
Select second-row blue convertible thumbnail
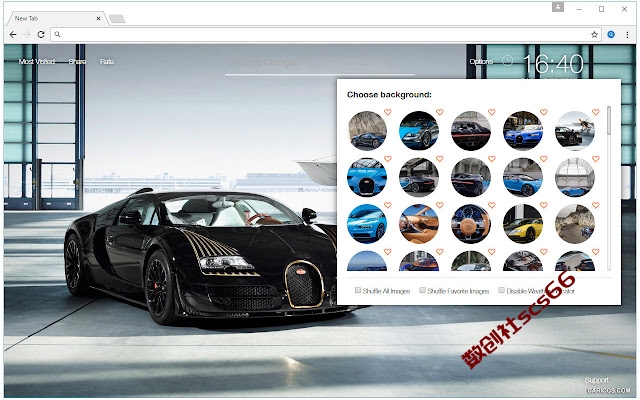point(523,178)
